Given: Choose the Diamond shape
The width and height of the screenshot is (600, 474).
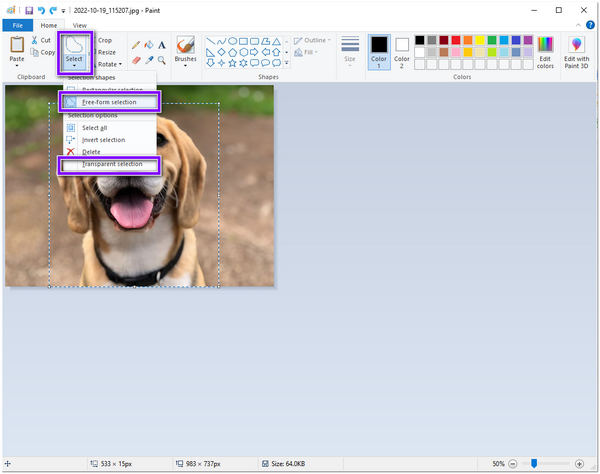Looking at the screenshot, I should coord(221,52).
